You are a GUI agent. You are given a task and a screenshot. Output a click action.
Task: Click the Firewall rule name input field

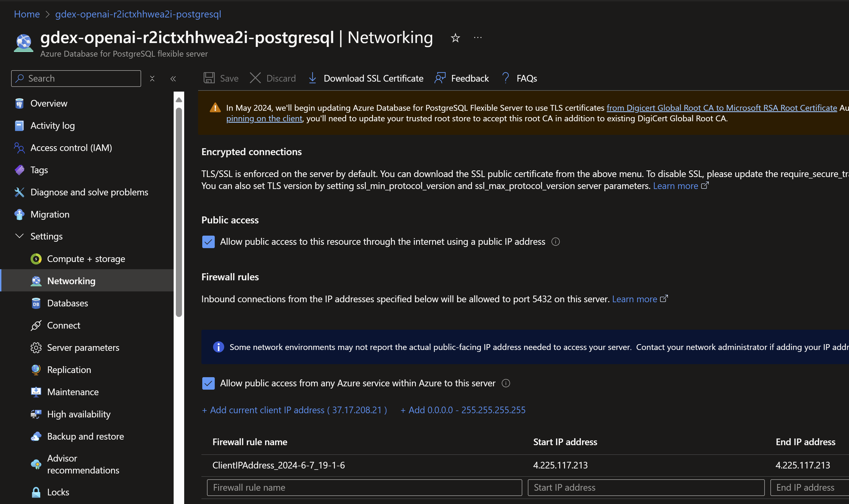[364, 487]
